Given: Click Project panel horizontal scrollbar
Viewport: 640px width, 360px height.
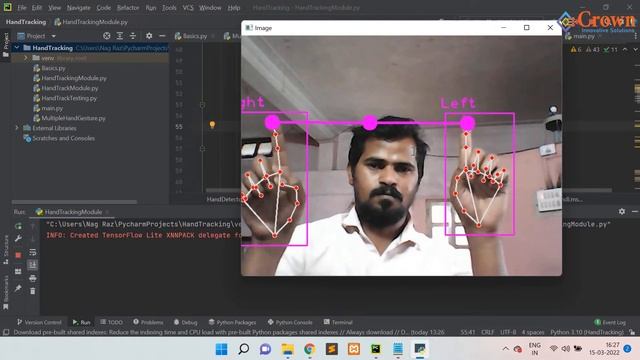Looking at the screenshot, I should (x=74, y=202).
